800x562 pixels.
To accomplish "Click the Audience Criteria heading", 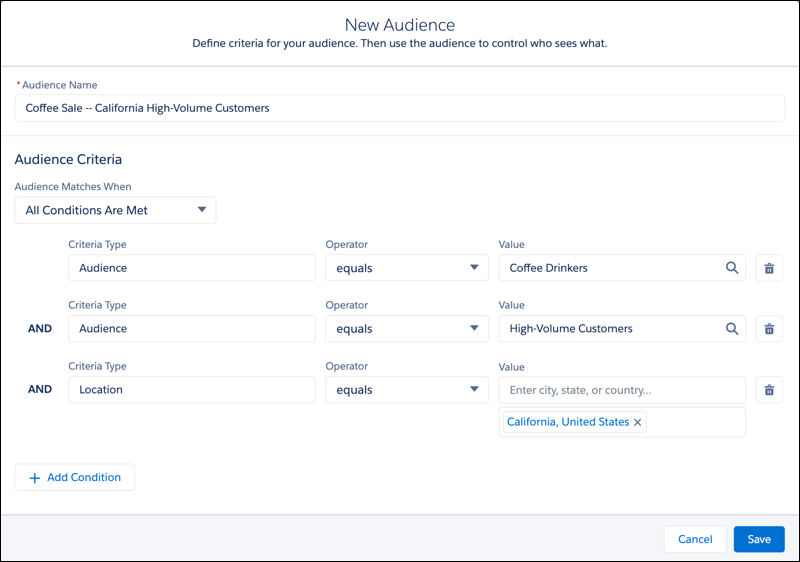I will click(x=68, y=159).
